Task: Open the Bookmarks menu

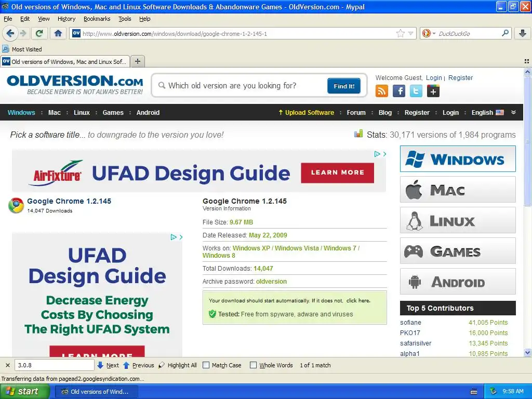Action: pos(97,19)
